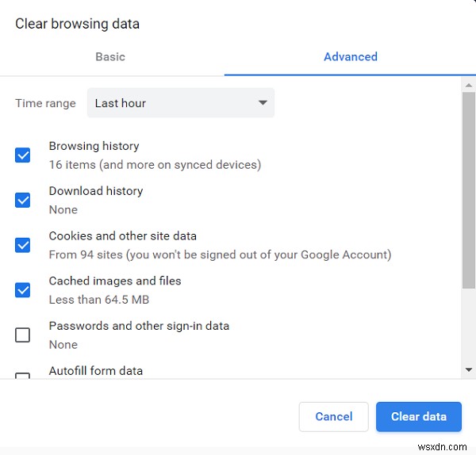The width and height of the screenshot is (476, 455).
Task: Click the Clear browsing data title
Action: tap(78, 24)
